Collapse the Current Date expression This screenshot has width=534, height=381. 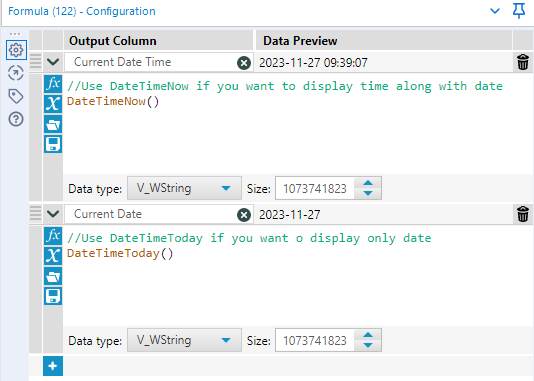tap(53, 214)
